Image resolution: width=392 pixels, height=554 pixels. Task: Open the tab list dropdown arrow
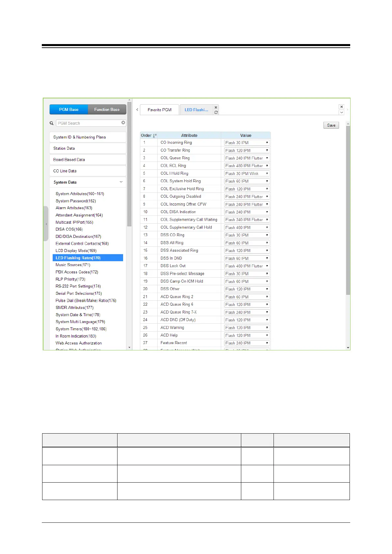(342, 113)
